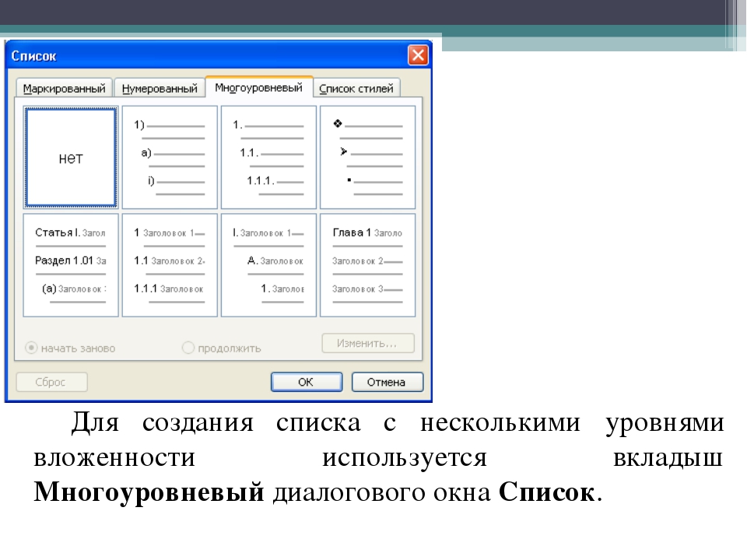Select the "1 Заголовок 1" numbered heading format
The width and height of the screenshot is (747, 560).
(x=170, y=265)
